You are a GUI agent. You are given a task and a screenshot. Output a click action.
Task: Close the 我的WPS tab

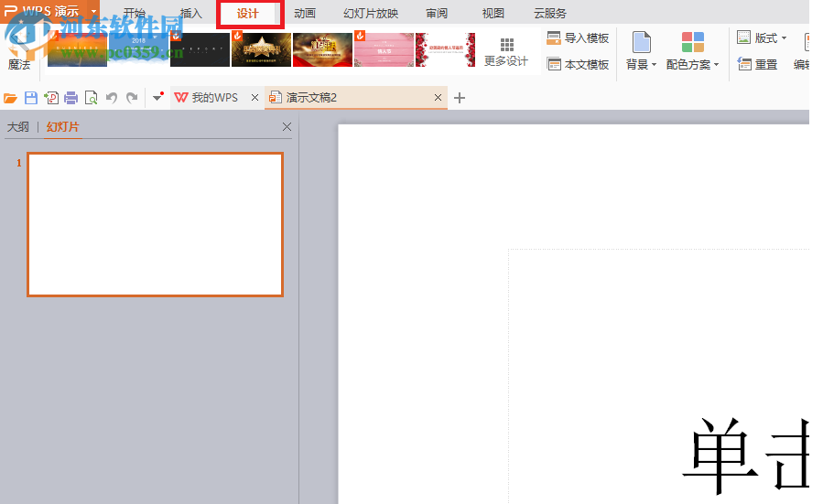coord(254,98)
